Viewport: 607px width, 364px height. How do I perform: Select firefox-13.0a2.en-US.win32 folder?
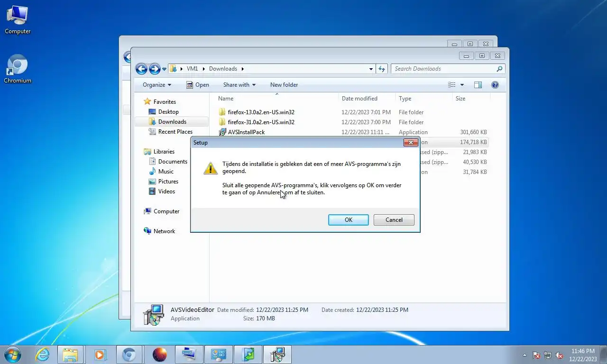coord(261,112)
